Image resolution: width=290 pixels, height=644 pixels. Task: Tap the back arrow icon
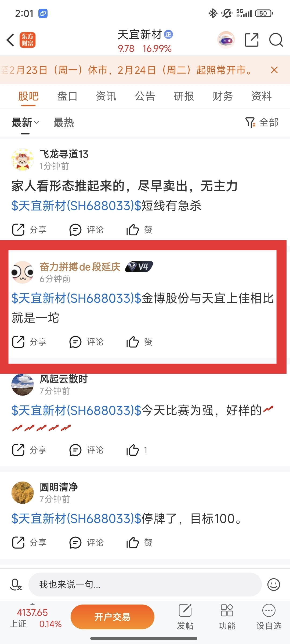pos(10,40)
